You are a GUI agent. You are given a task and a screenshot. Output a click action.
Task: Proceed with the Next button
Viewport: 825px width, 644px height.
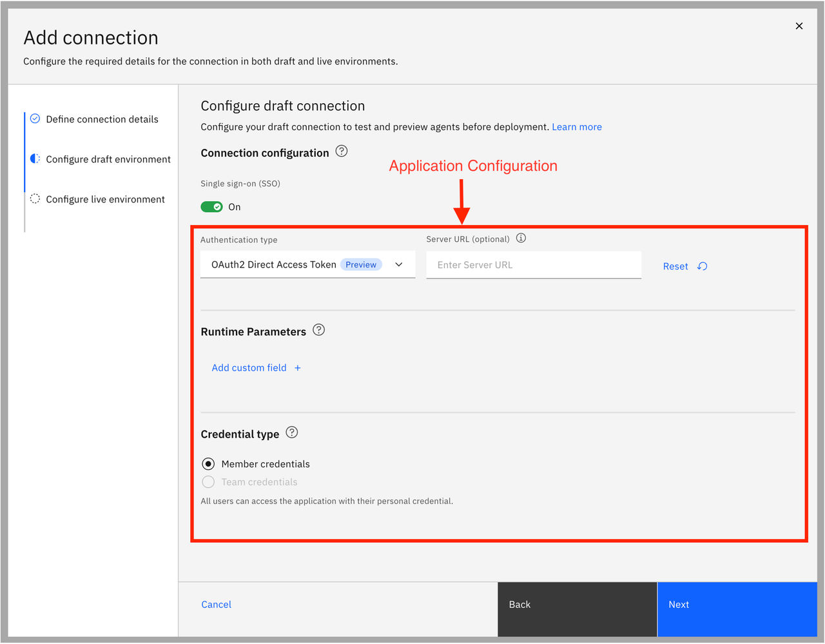click(x=737, y=609)
